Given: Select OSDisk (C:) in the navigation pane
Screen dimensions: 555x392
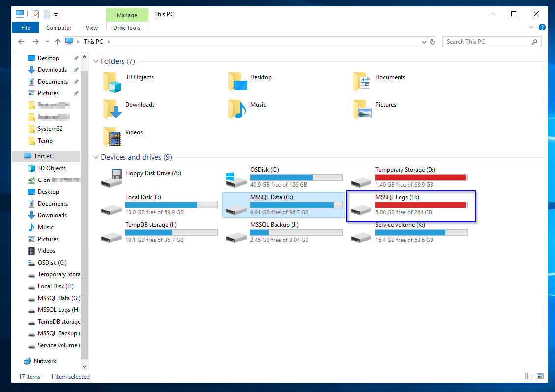Looking at the screenshot, I should pos(52,262).
